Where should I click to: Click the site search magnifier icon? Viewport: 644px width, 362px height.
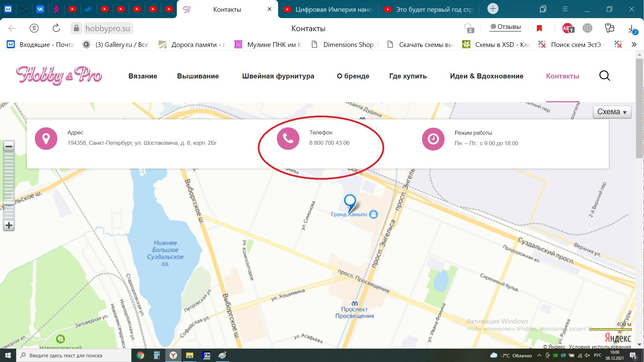pyautogui.click(x=604, y=76)
